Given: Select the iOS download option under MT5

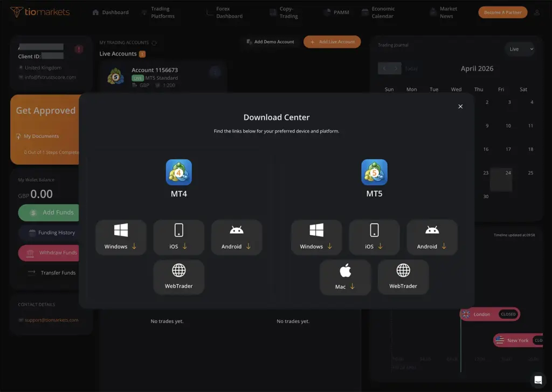Looking at the screenshot, I should [x=374, y=237].
